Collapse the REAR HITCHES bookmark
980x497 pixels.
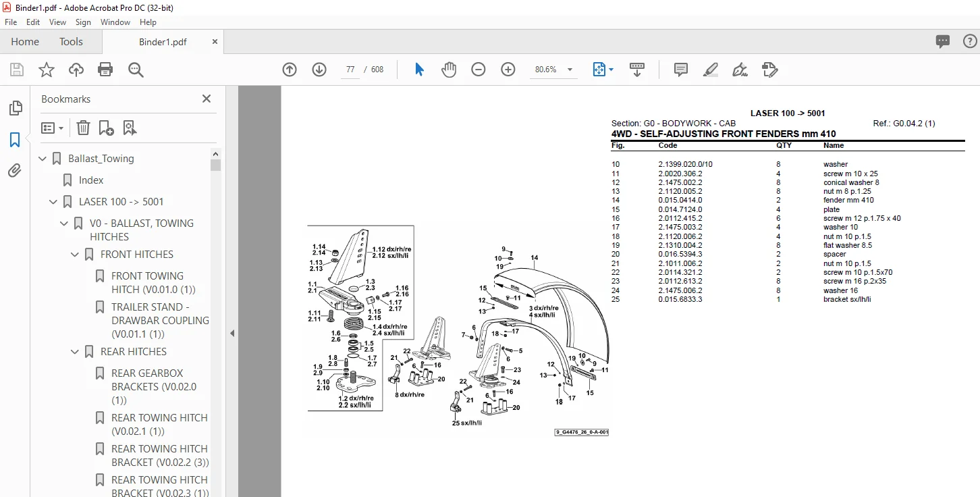coord(75,352)
